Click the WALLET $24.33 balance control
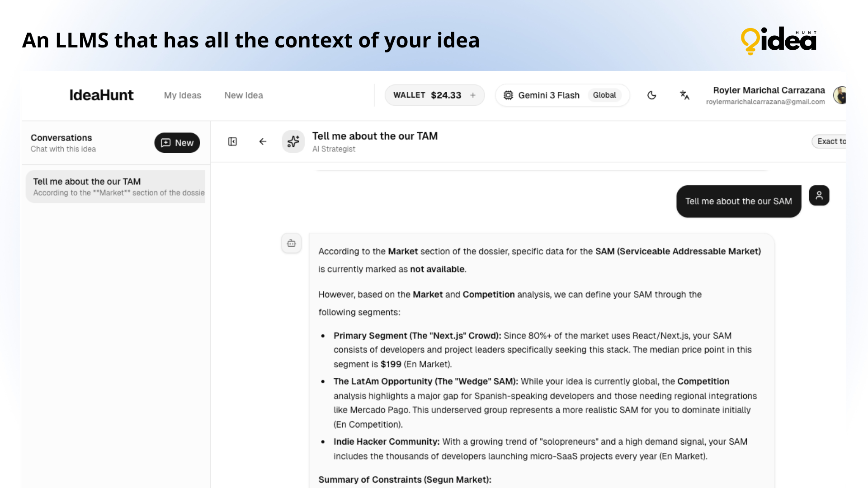This screenshot has height=488, width=868. (428, 95)
